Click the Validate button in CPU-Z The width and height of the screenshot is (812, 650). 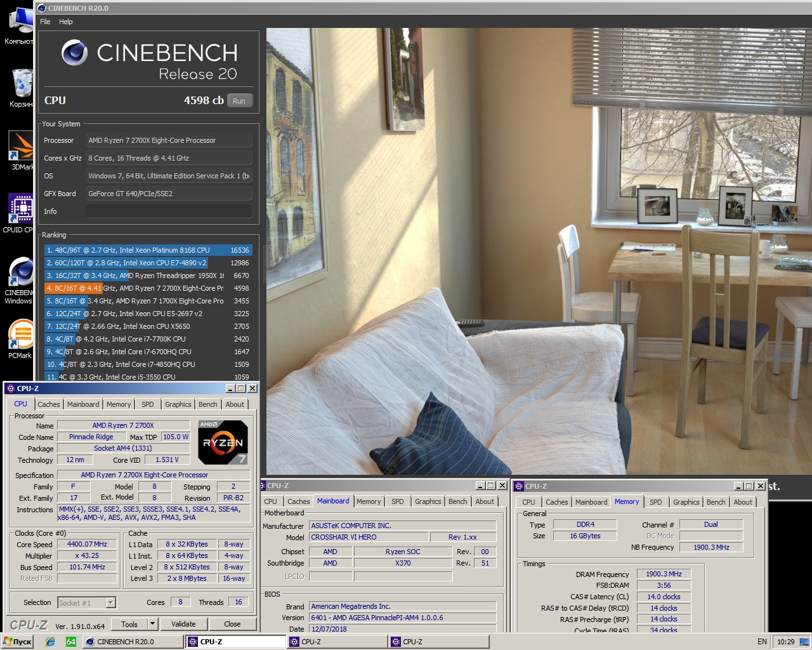(x=183, y=624)
